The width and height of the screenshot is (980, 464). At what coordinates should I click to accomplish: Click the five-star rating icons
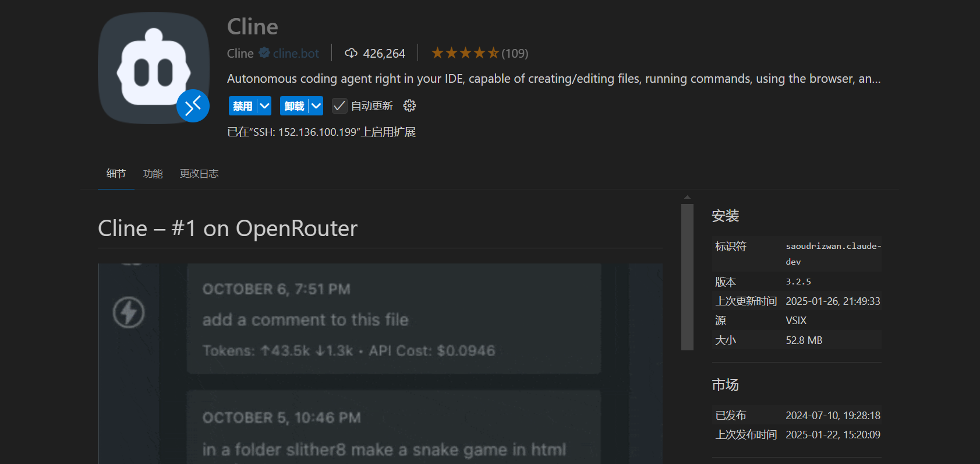coord(465,54)
